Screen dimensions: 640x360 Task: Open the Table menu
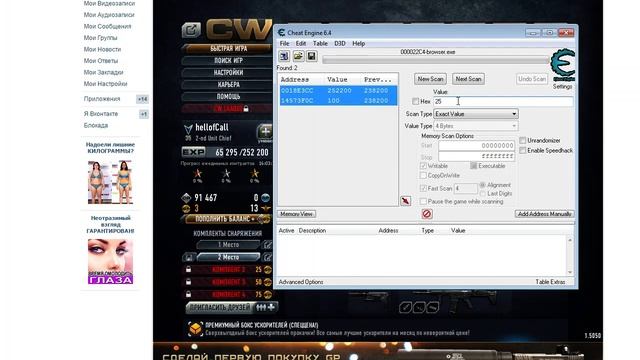(x=320, y=43)
